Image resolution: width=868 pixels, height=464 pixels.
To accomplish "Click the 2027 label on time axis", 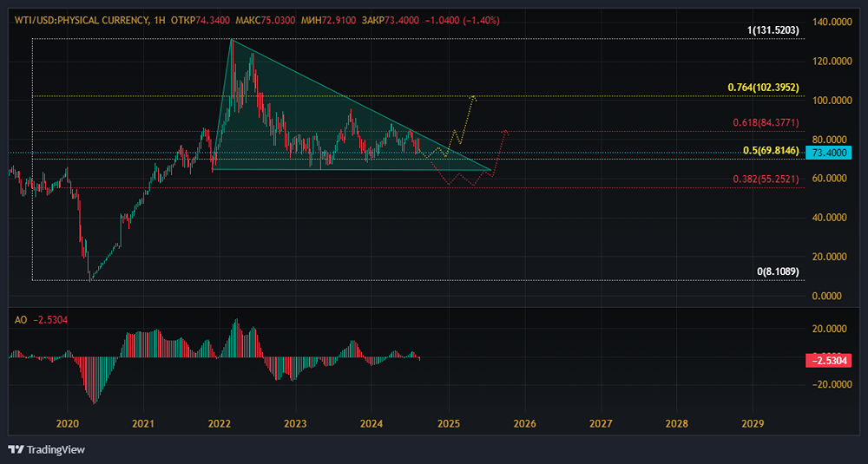I will 601,424.
